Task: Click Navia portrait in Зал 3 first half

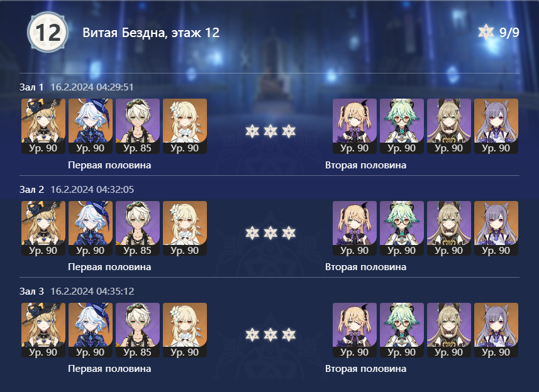Action: (x=43, y=330)
